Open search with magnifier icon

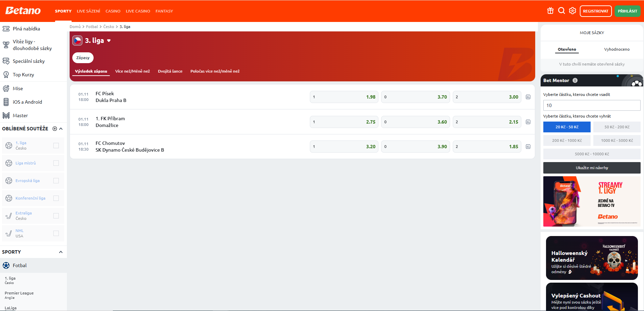tap(562, 11)
